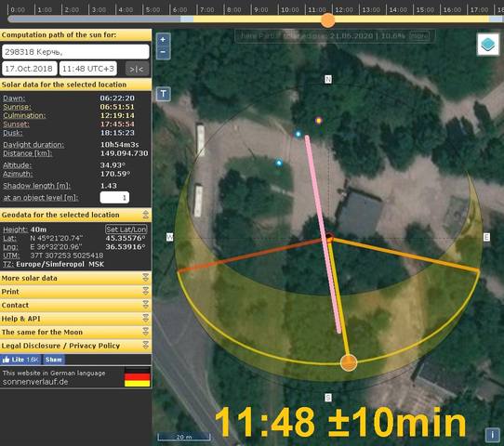Click the Daylight duration label
504x446 pixels.
pos(33,145)
